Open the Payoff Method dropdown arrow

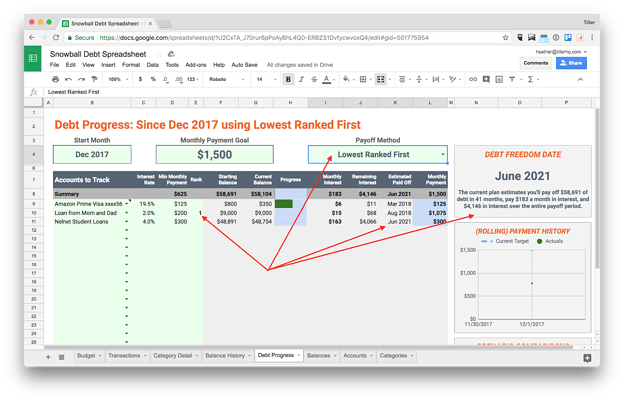point(443,154)
